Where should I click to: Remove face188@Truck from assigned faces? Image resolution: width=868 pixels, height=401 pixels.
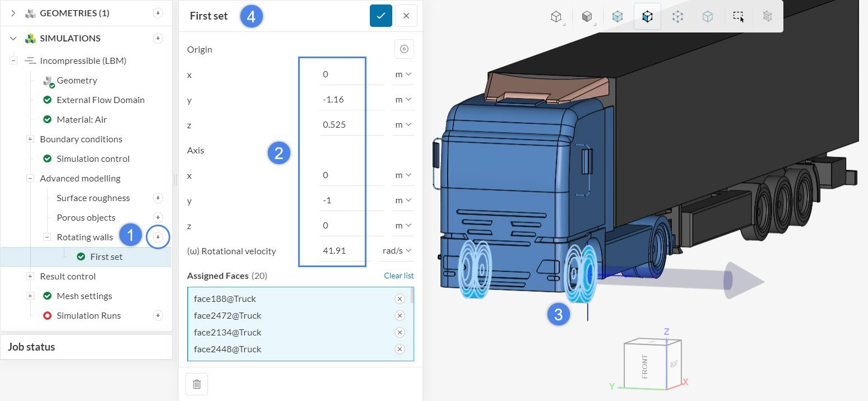point(400,299)
